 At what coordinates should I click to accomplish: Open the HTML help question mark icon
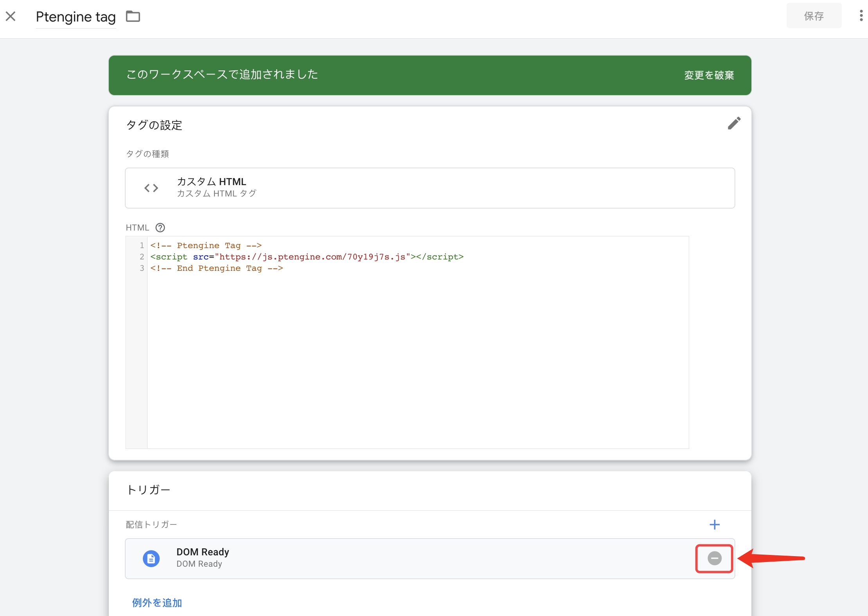(160, 228)
